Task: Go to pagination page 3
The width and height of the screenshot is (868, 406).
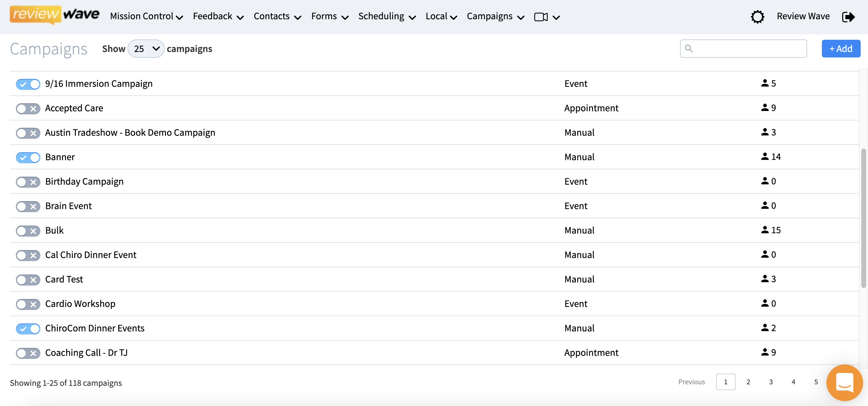Action: tap(771, 382)
